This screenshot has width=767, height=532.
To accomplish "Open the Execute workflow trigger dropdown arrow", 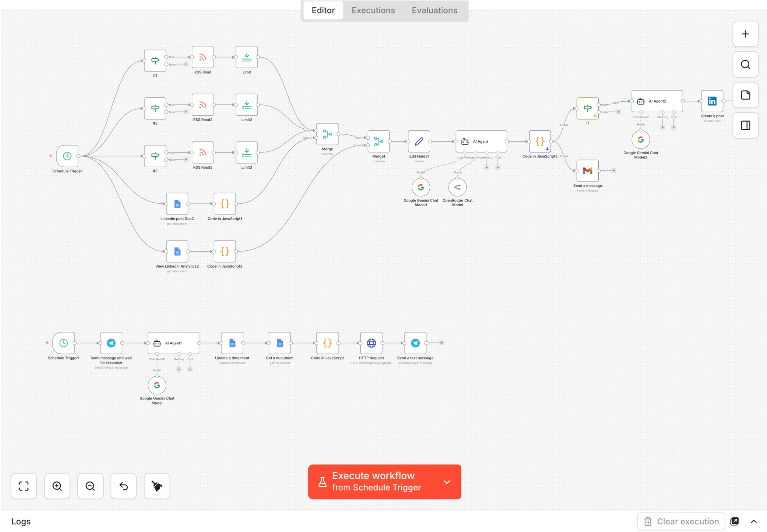I will (447, 482).
